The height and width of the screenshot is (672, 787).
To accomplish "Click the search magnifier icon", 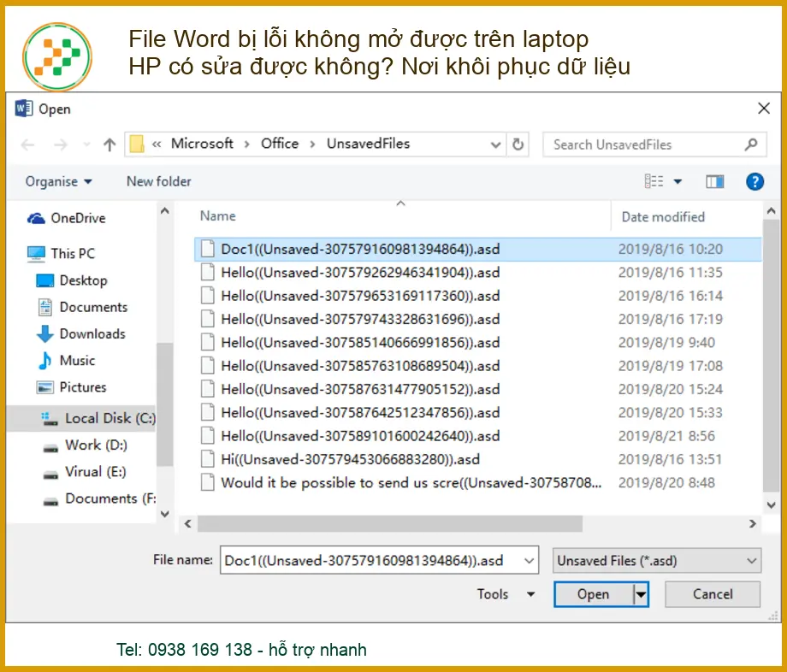I will [x=751, y=145].
